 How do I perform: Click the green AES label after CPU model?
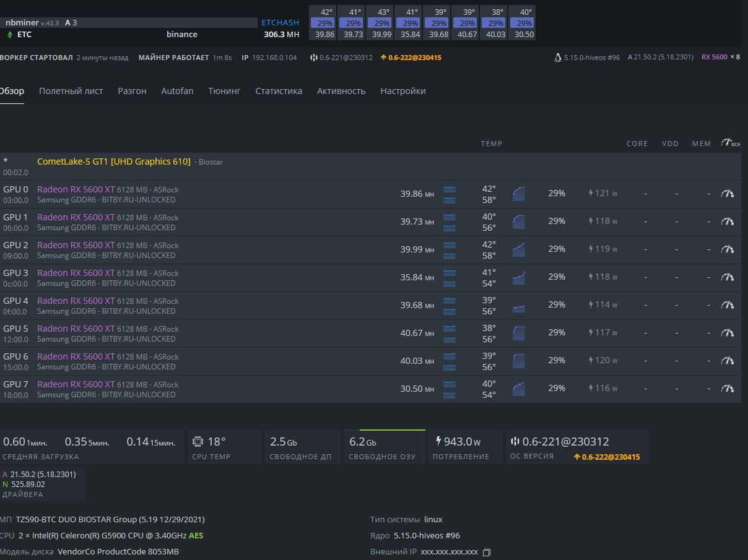point(196,535)
